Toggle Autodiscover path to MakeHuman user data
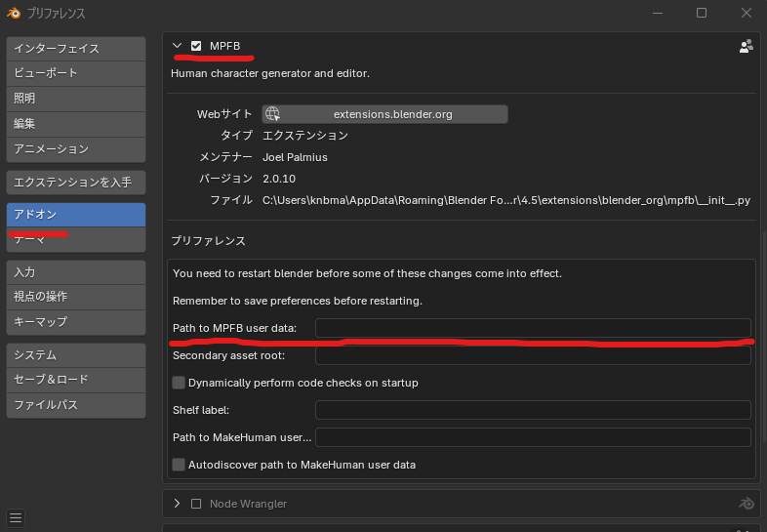Image resolution: width=767 pixels, height=532 pixels. coord(179,465)
